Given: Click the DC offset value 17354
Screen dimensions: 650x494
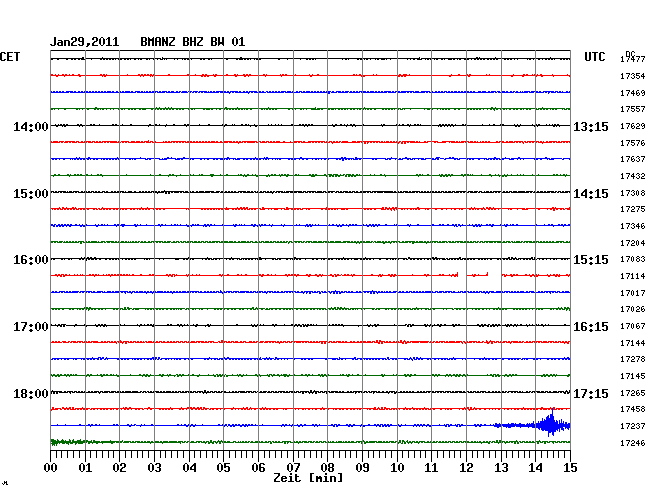Looking at the screenshot, I should click(633, 76).
